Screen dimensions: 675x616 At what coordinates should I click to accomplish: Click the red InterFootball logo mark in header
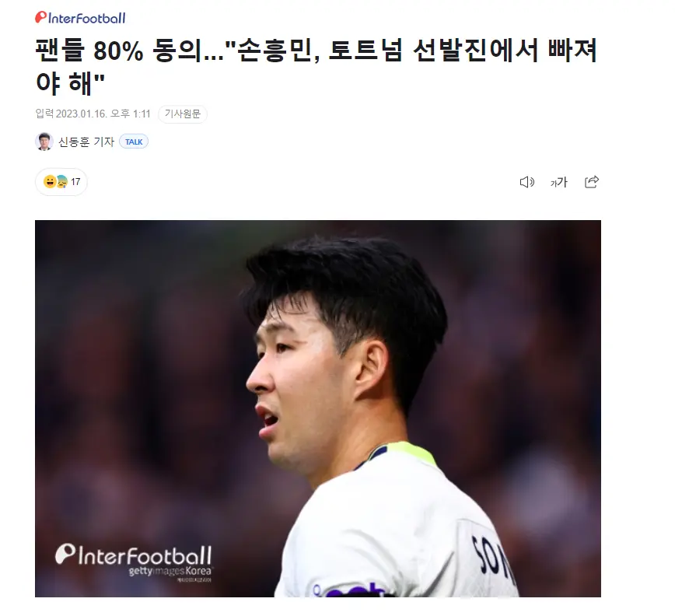point(41,17)
